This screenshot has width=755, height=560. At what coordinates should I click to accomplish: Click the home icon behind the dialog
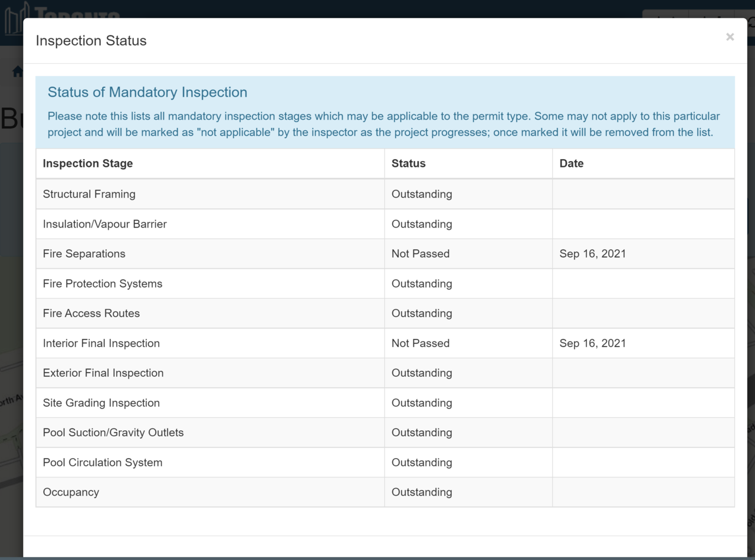17,72
